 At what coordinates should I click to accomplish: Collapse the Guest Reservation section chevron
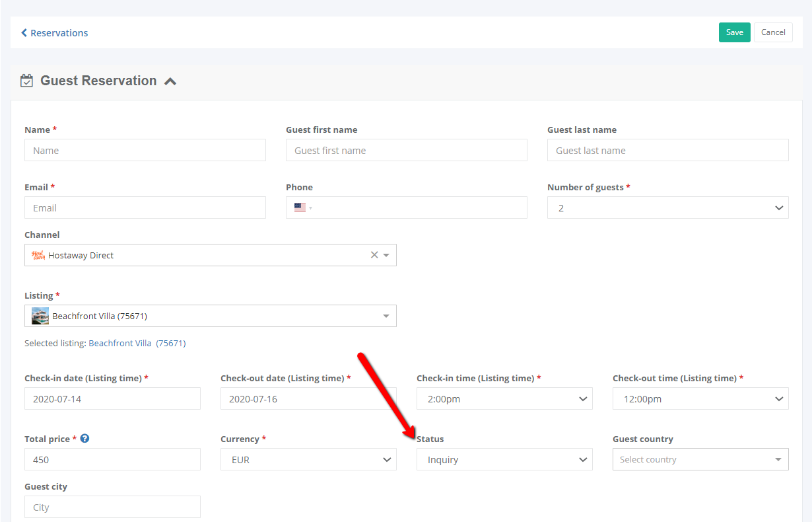tap(170, 81)
